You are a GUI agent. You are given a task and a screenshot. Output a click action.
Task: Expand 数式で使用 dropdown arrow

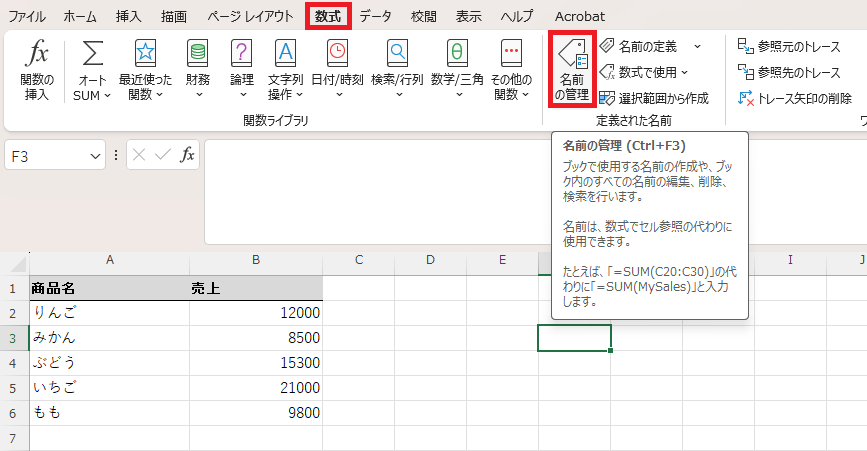coord(685,72)
